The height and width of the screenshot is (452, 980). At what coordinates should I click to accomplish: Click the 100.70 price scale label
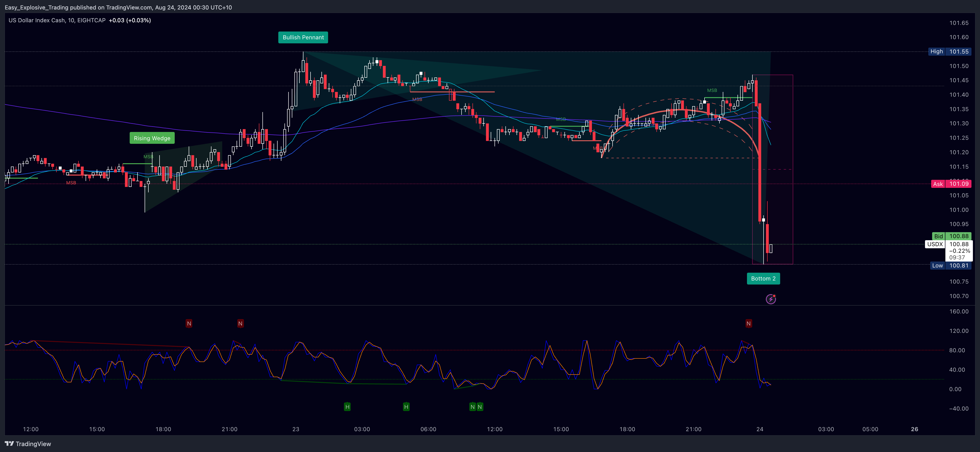(959, 296)
